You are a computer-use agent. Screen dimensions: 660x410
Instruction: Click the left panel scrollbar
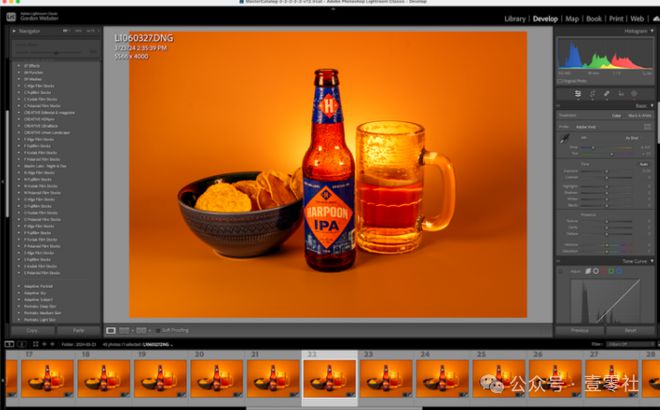click(x=7, y=164)
